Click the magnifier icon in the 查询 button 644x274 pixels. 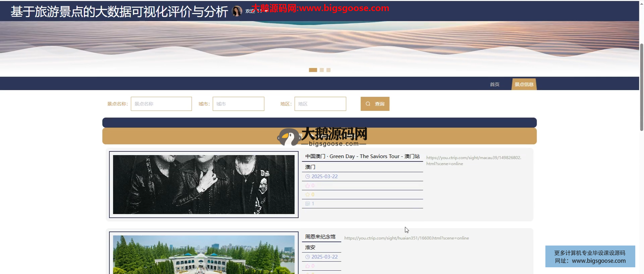pyautogui.click(x=368, y=104)
